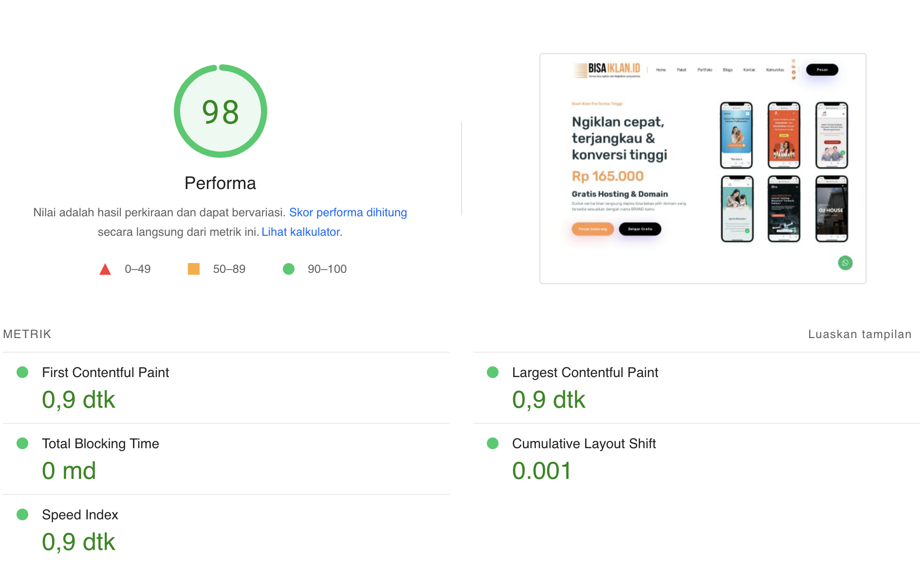This screenshot has height=569, width=924.
Task: Click the green circle 90–100 legend icon
Action: [289, 269]
